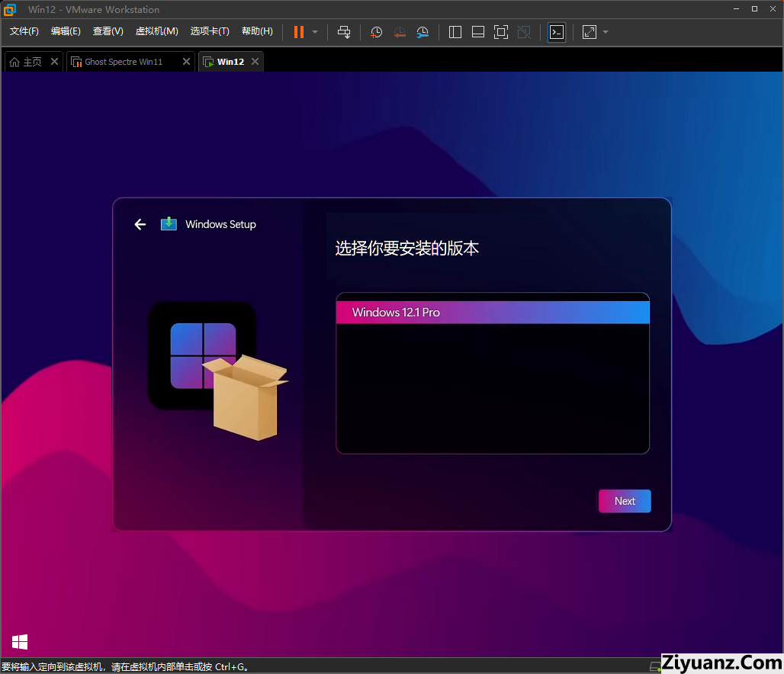Open the 查看(V) menu
The image size is (784, 674).
[108, 31]
